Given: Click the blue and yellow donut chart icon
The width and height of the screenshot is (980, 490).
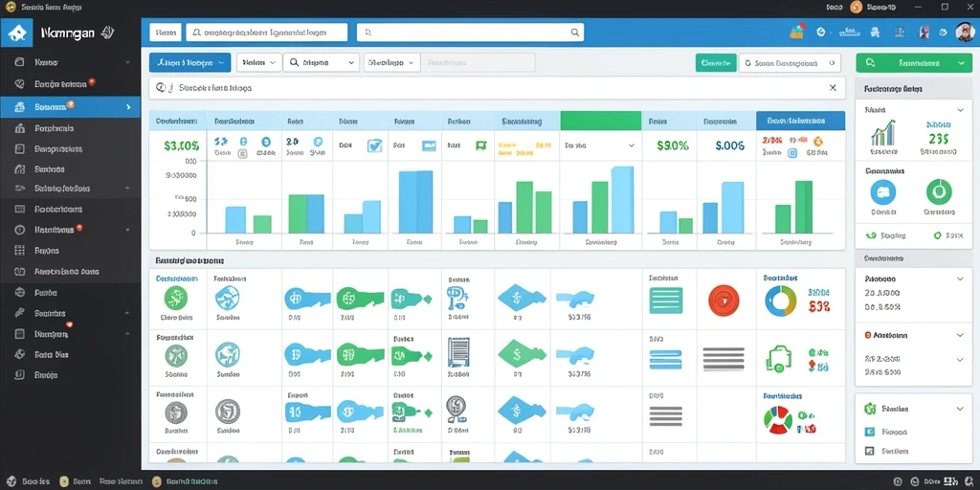Looking at the screenshot, I should point(781,301).
